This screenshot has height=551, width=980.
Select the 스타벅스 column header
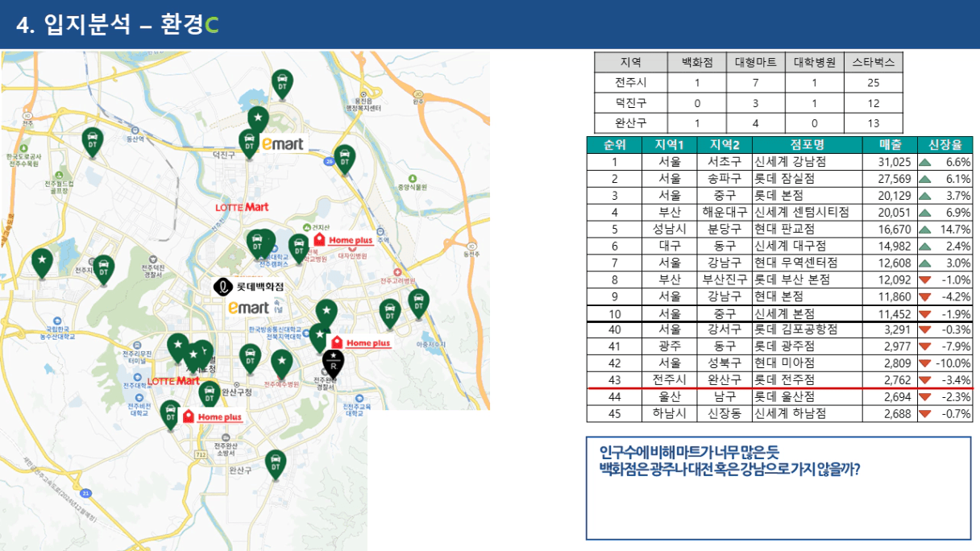(874, 62)
